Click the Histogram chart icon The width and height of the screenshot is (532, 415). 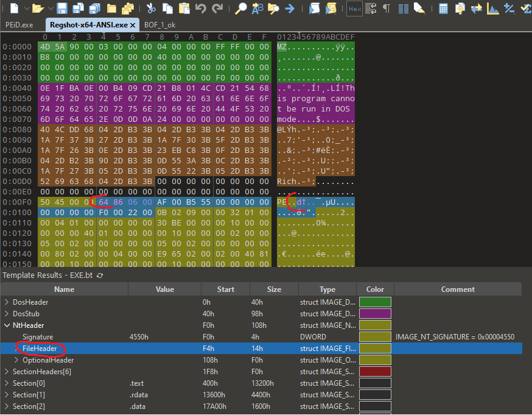point(492,8)
